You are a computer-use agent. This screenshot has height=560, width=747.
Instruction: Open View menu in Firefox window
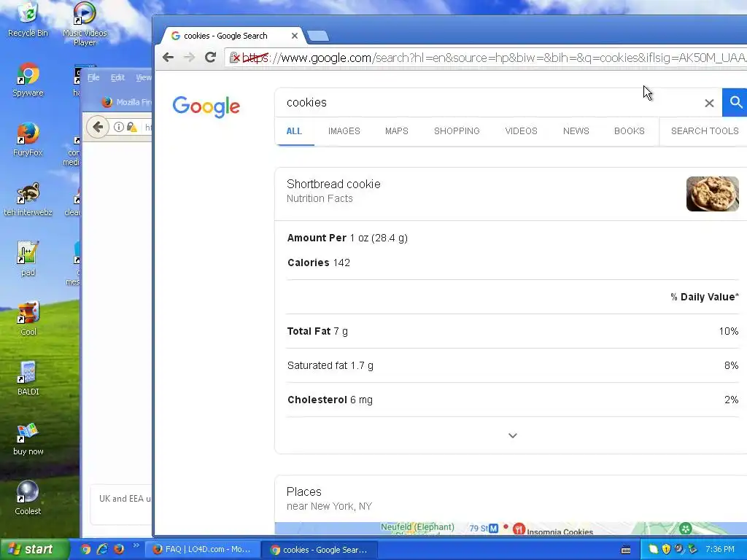144,77
